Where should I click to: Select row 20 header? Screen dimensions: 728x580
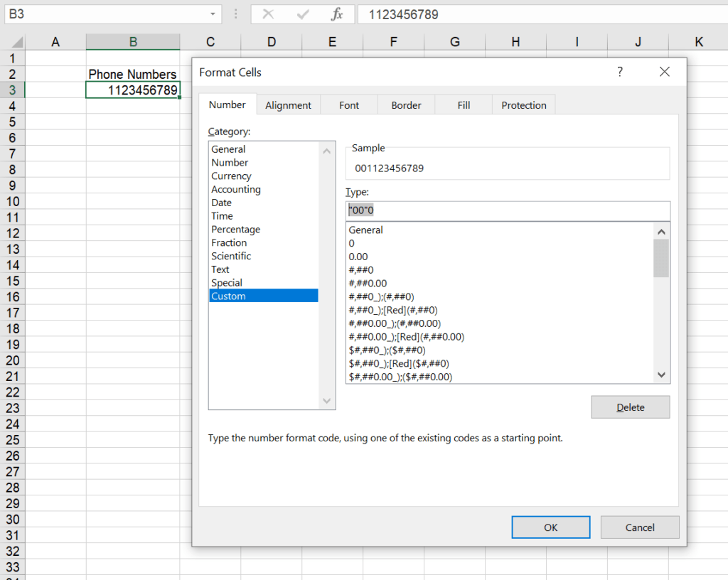tap(13, 360)
